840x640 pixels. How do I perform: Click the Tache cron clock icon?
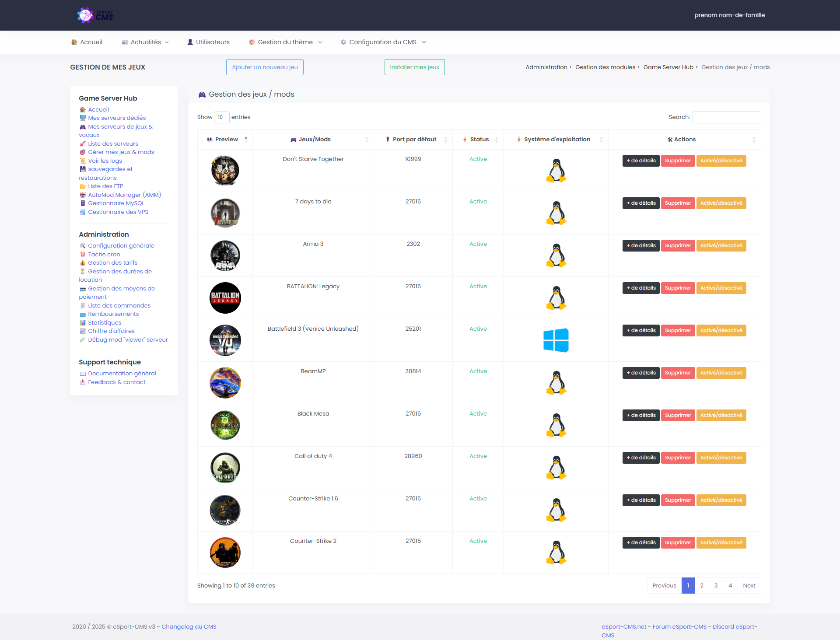pyautogui.click(x=83, y=255)
